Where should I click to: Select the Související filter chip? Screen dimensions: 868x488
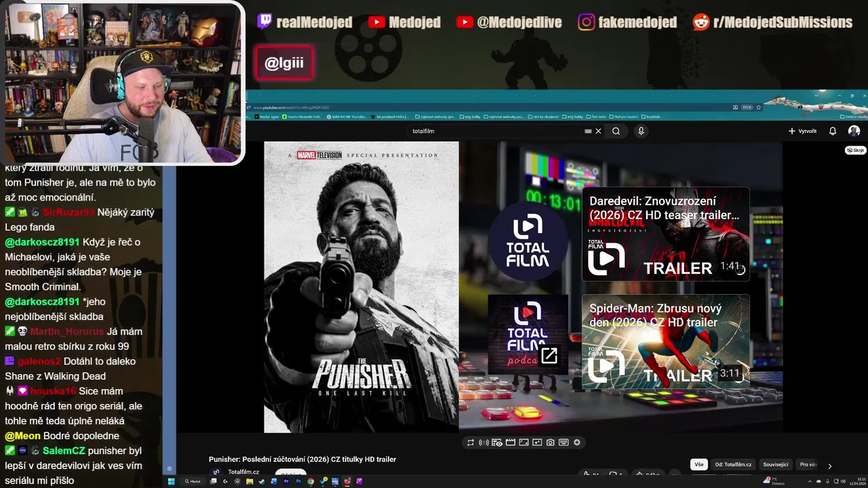(776, 464)
